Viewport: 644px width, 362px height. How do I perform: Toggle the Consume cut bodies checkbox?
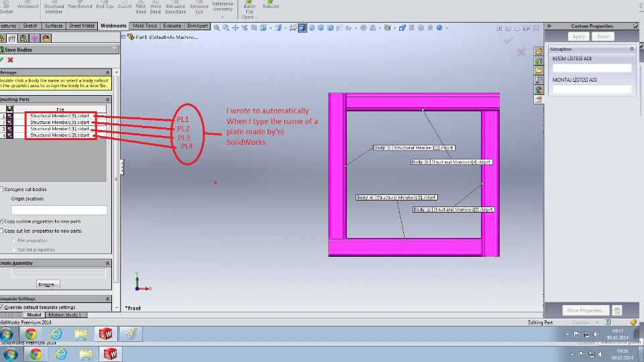(x=1, y=189)
